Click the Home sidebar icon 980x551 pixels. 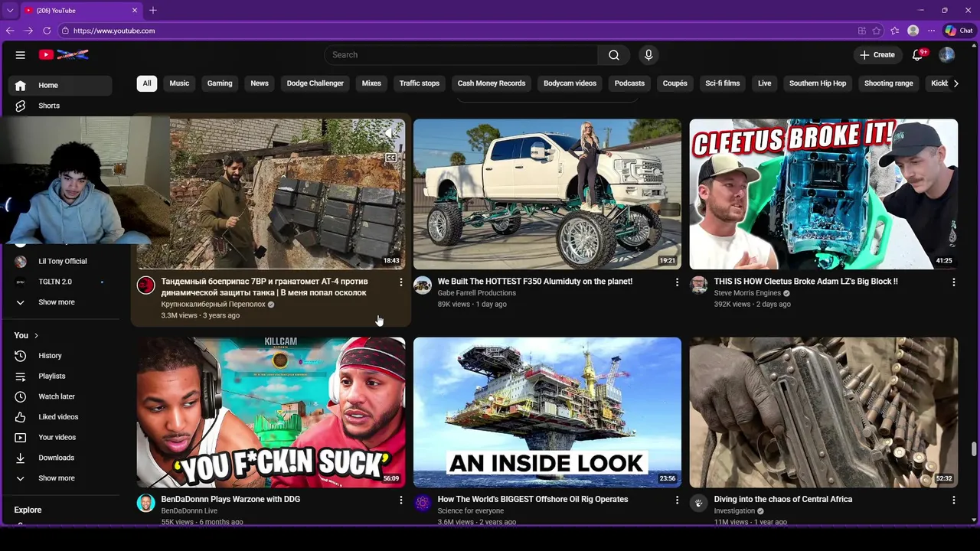point(21,86)
